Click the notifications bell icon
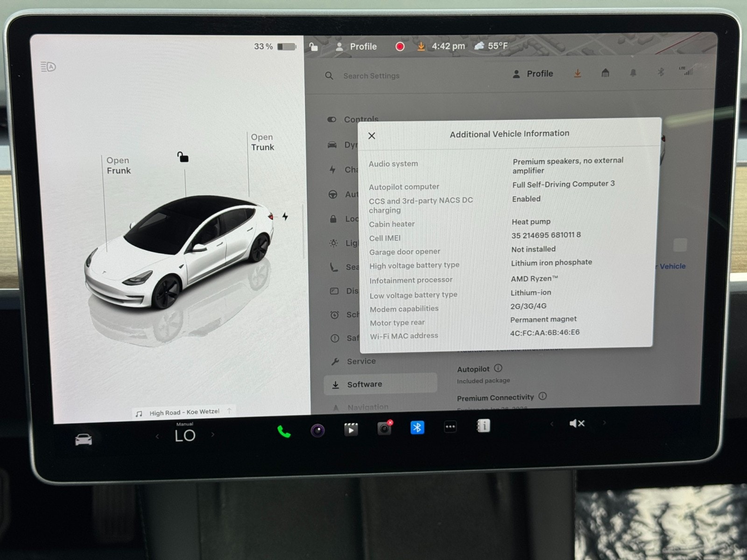This screenshot has height=560, width=747. [633, 73]
